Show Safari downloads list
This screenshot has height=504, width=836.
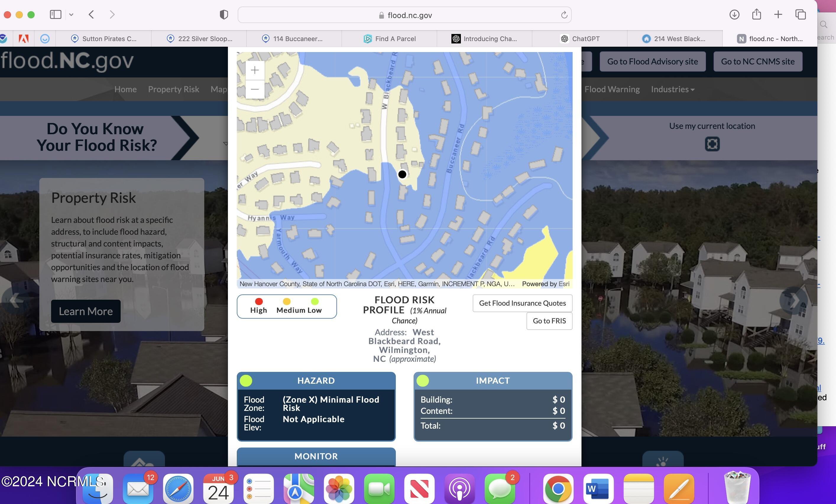[734, 14]
